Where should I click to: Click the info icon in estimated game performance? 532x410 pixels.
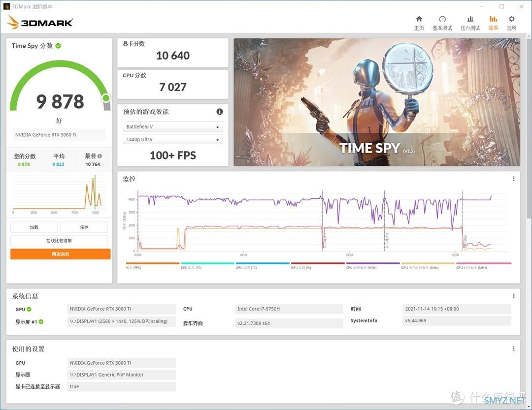point(220,112)
